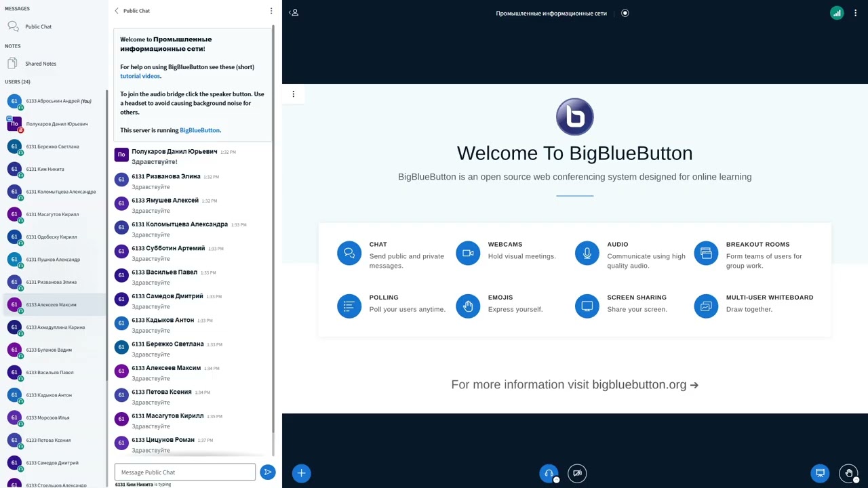Click the Multi-User Whiteboard icon on the slide
The height and width of the screenshot is (488, 868).
pyautogui.click(x=706, y=306)
